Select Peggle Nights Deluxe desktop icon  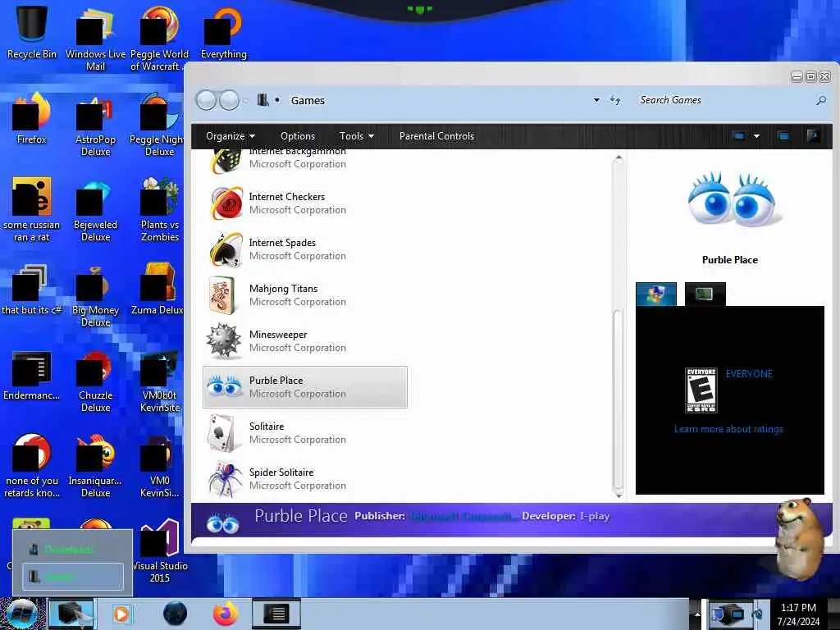[158, 126]
